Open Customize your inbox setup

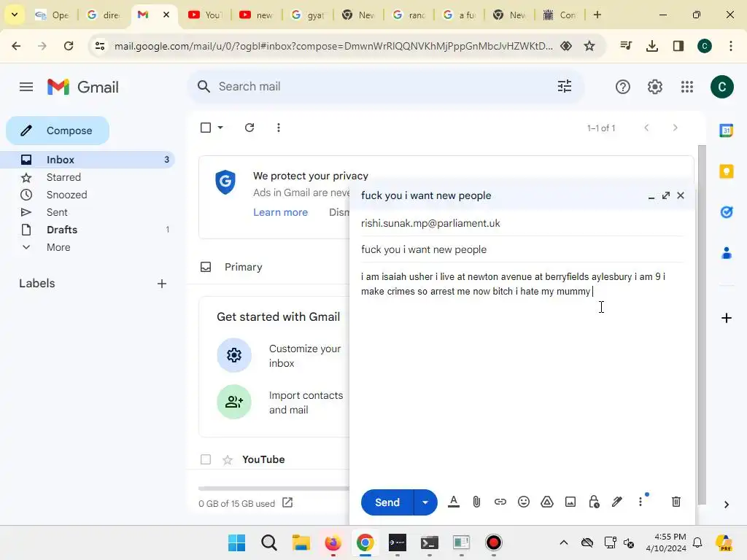(281, 356)
